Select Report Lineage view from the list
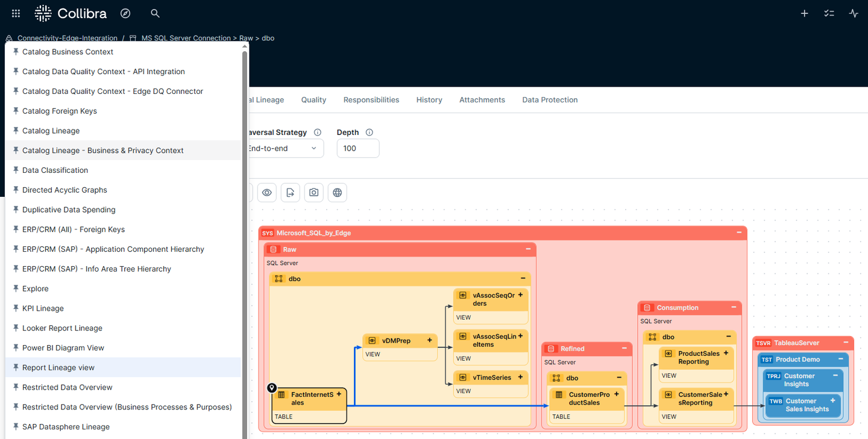The height and width of the screenshot is (439, 868). pos(58,367)
